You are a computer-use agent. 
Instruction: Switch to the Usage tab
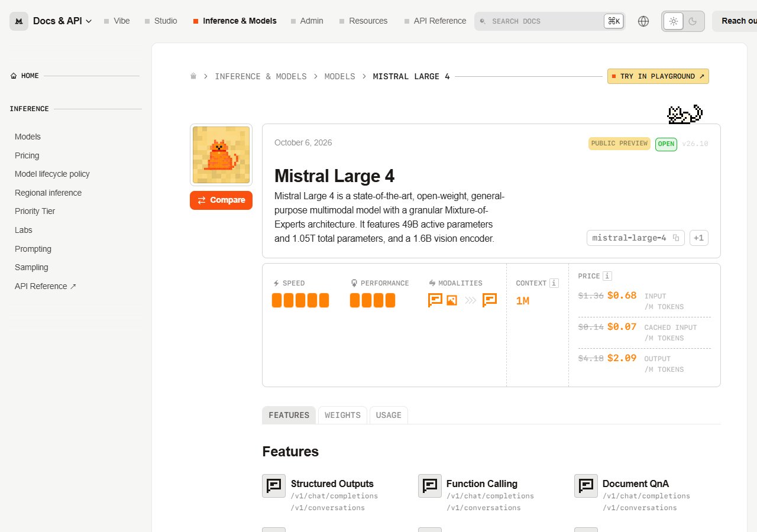coord(389,415)
